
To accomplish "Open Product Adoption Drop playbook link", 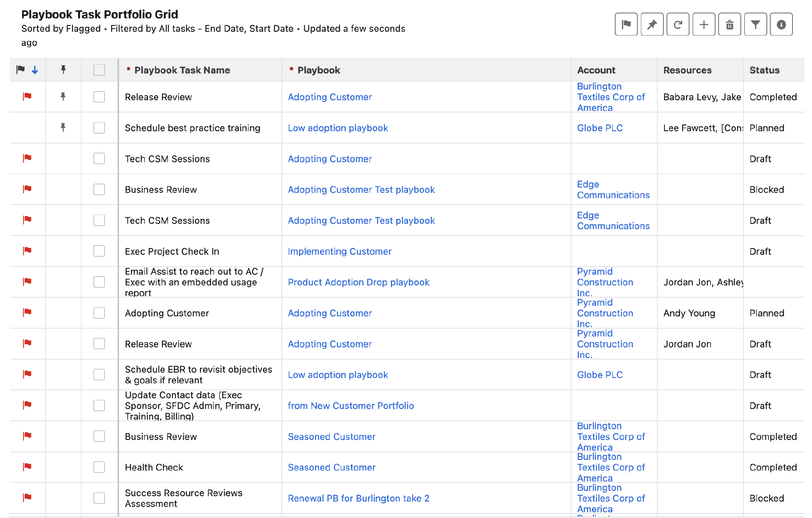I will [x=358, y=282].
